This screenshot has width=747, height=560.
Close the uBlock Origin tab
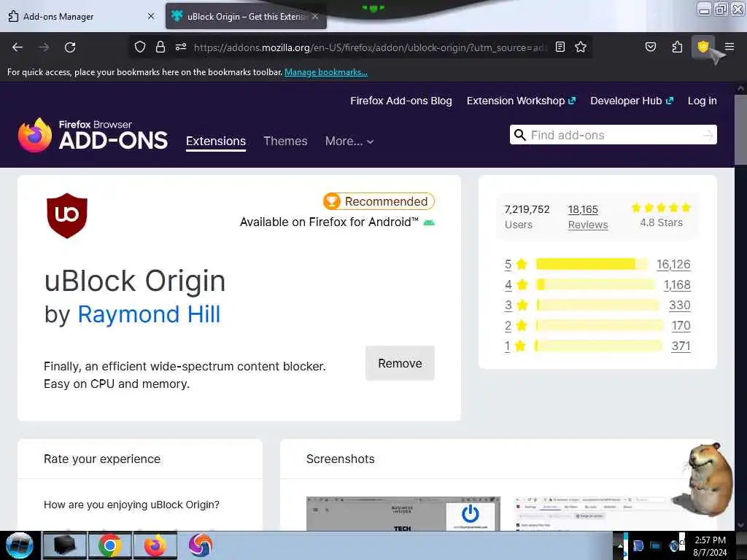[x=315, y=16]
